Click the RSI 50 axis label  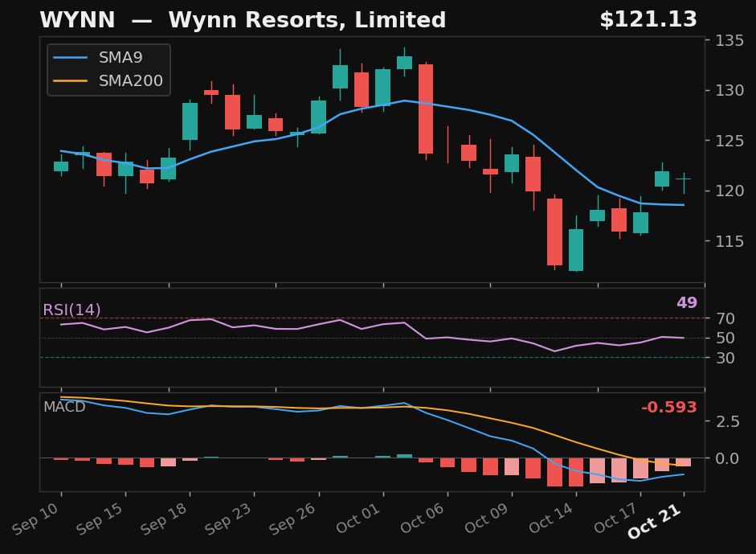(725, 339)
